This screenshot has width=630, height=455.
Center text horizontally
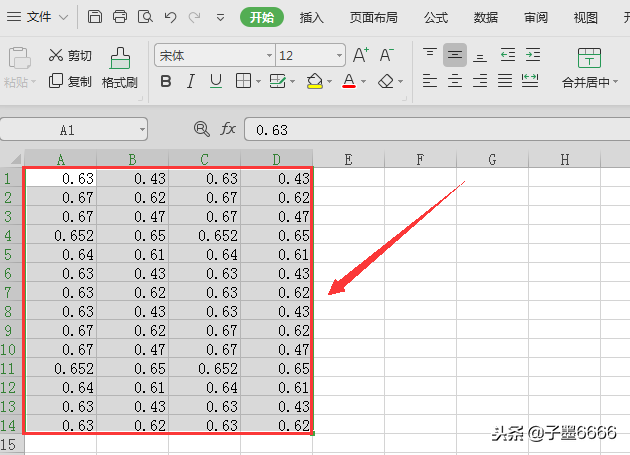pos(455,81)
